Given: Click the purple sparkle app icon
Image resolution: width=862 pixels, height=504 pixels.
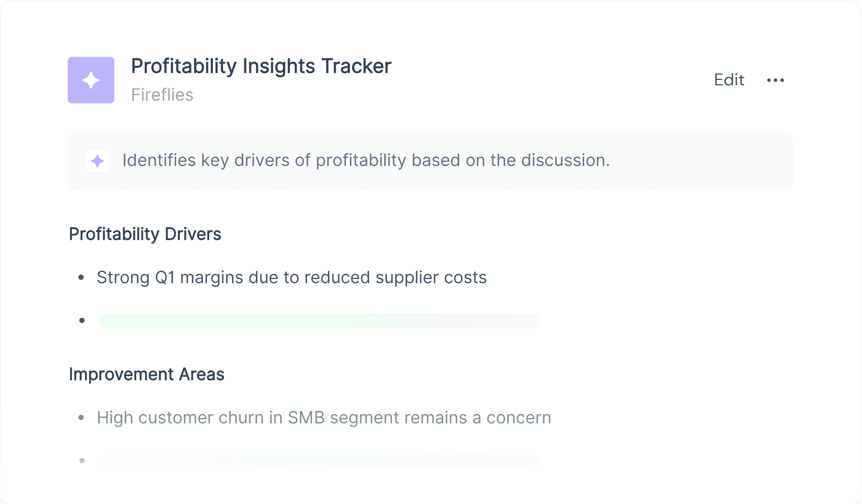Looking at the screenshot, I should (x=91, y=80).
